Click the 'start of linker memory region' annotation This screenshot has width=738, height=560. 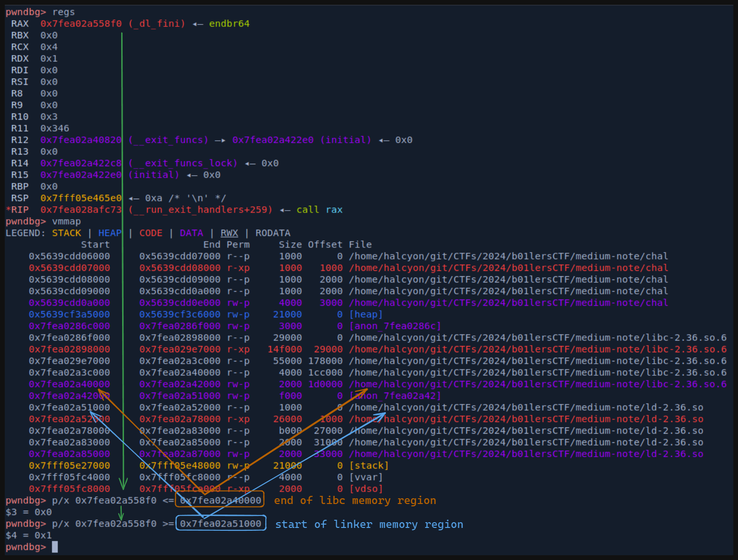coord(369,524)
